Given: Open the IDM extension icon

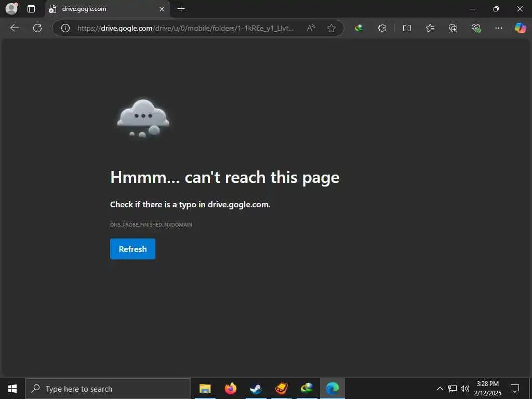Looking at the screenshot, I should tap(359, 28).
